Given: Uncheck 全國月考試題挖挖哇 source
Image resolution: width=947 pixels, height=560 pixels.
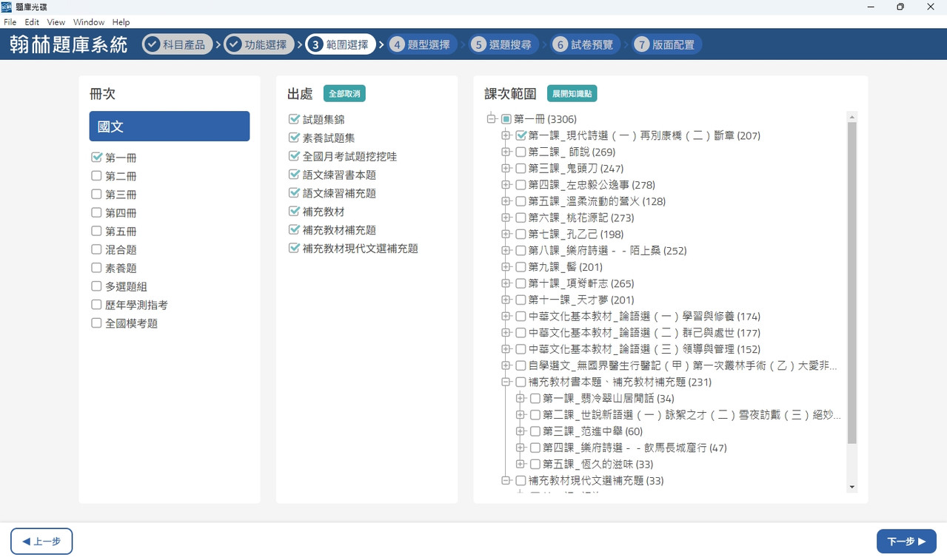Looking at the screenshot, I should click(294, 156).
